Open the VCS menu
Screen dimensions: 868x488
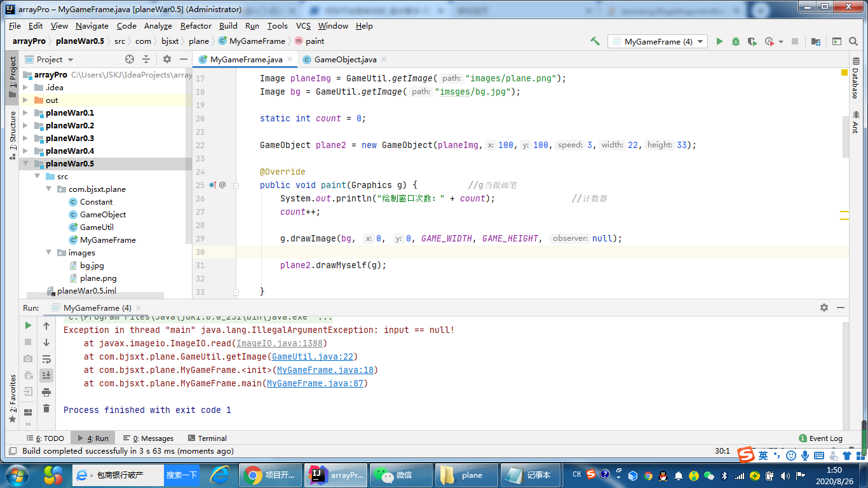[x=303, y=26]
